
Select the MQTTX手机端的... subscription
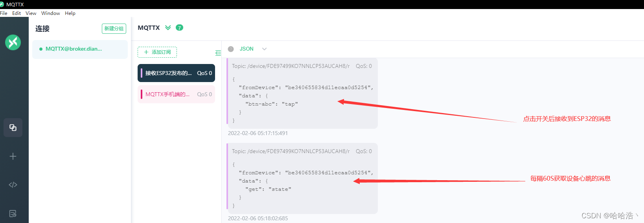(x=176, y=94)
